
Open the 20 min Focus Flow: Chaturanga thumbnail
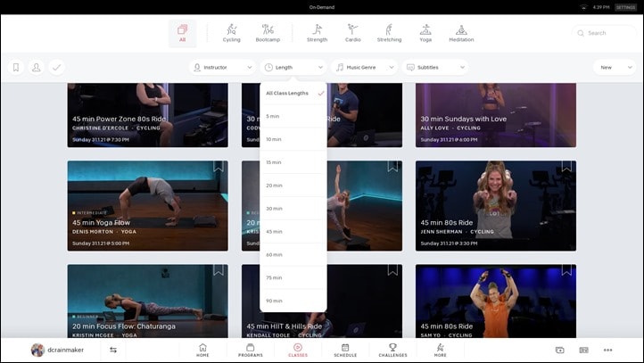pyautogui.click(x=148, y=301)
